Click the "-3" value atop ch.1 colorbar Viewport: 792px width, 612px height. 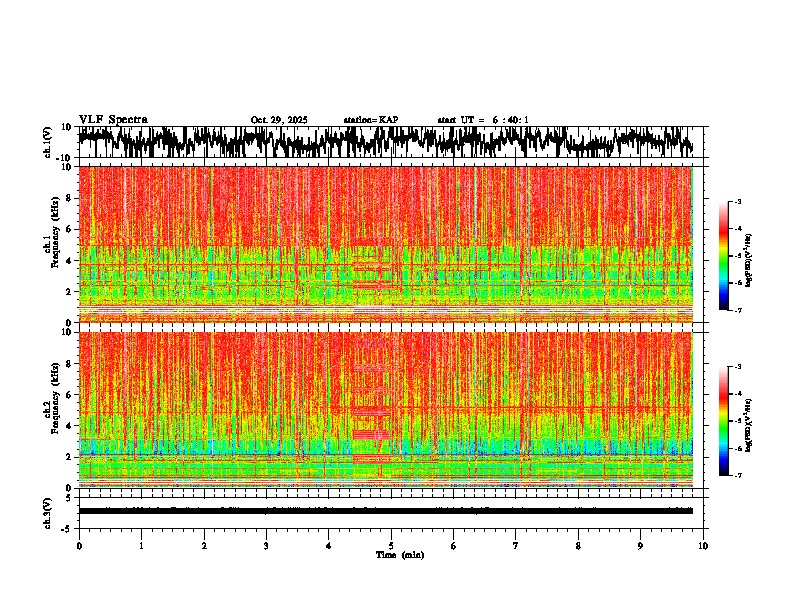pos(737,201)
